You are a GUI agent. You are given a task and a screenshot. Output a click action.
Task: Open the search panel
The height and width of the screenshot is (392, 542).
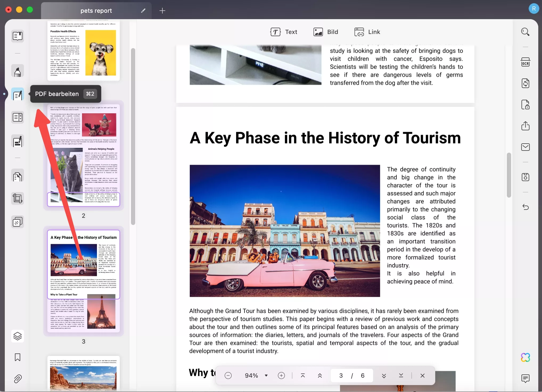[526, 32]
